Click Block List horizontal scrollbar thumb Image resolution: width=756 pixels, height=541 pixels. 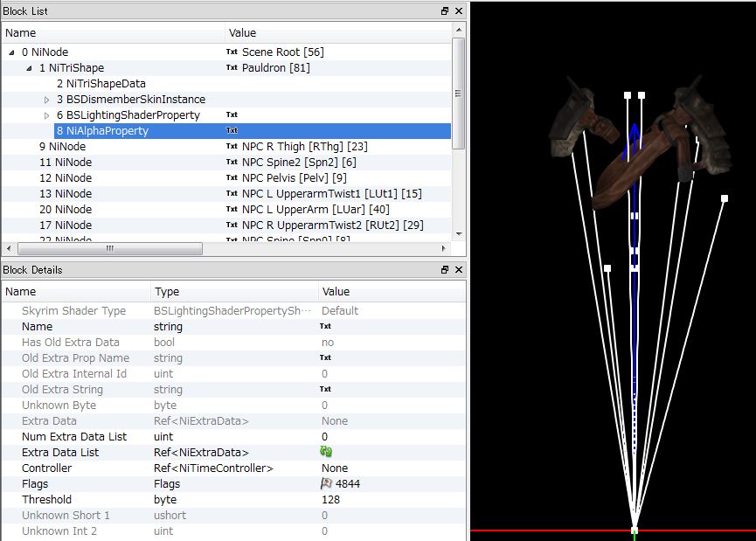click(110, 248)
